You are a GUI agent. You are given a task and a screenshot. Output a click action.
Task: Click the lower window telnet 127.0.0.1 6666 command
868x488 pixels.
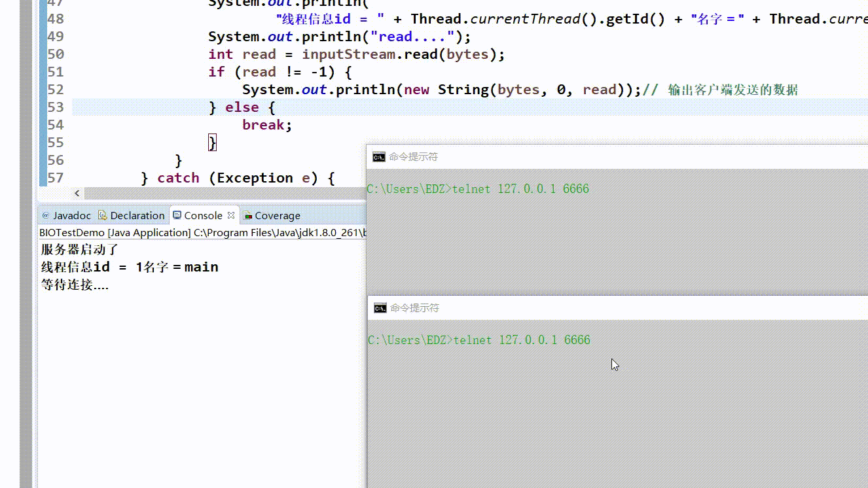click(522, 340)
